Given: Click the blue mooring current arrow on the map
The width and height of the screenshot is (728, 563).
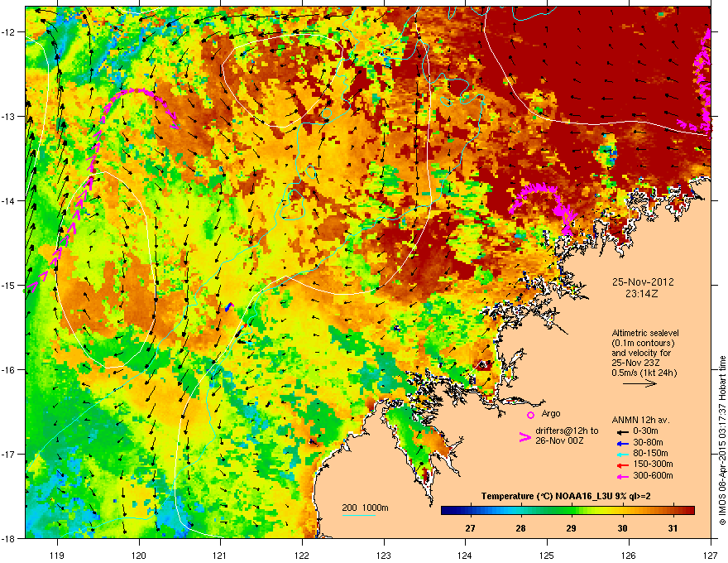Looking at the screenshot, I should 229,306.
